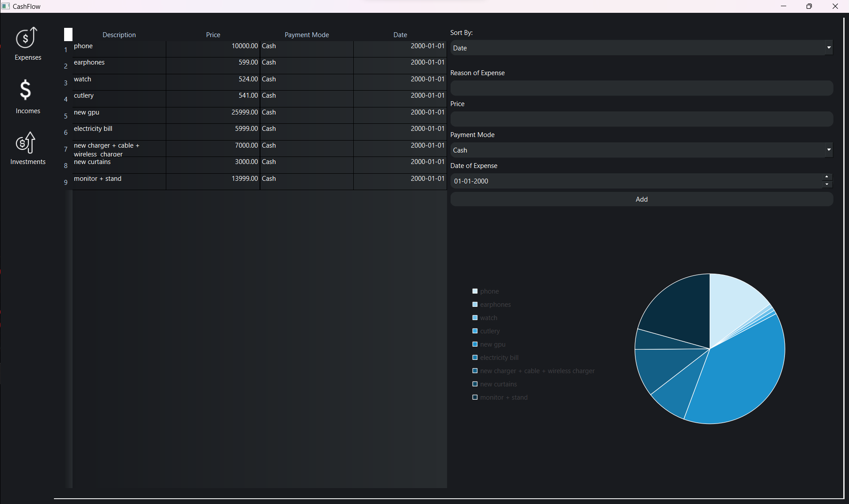This screenshot has height=504, width=849.
Task: Click inside the Price field
Action: [642, 118]
